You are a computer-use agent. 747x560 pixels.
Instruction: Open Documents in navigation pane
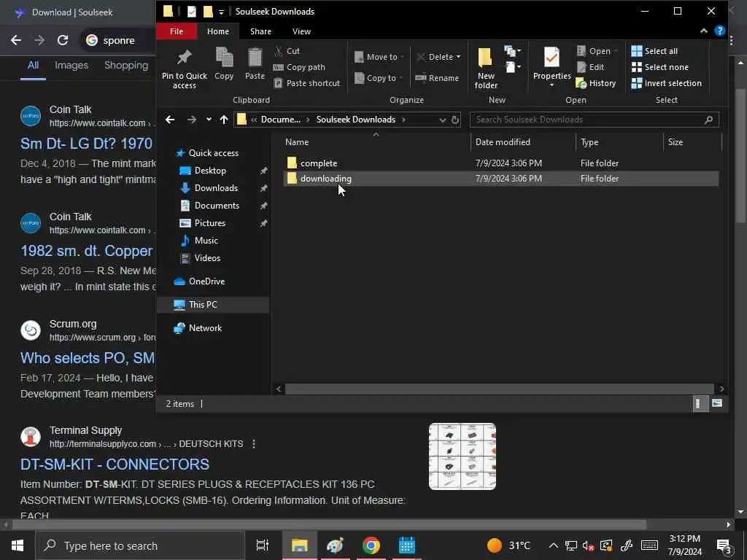[x=217, y=206]
